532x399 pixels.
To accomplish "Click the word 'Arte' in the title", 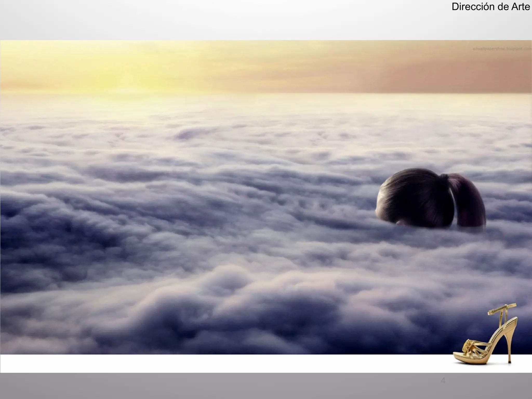I will 520,7.
